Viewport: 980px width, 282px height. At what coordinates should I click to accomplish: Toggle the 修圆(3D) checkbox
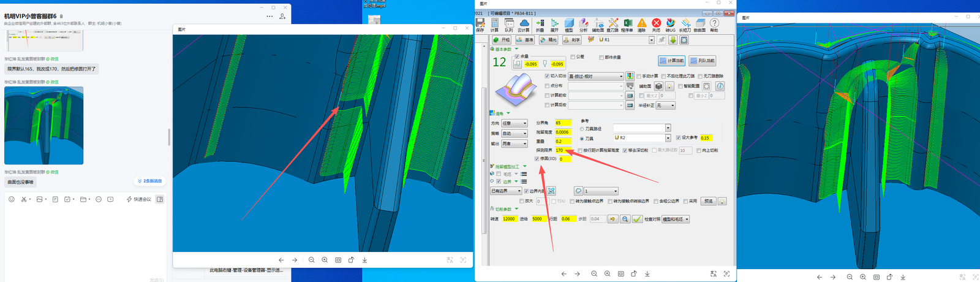pyautogui.click(x=537, y=159)
